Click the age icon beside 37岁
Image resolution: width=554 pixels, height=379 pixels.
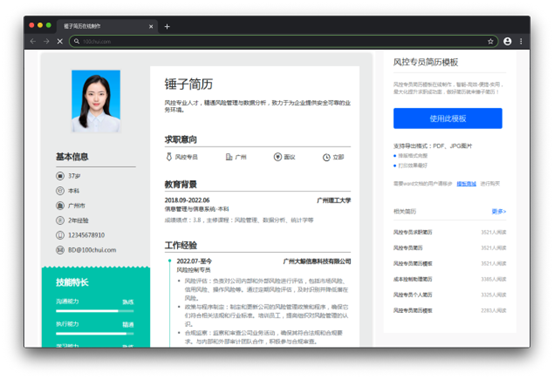click(x=60, y=176)
